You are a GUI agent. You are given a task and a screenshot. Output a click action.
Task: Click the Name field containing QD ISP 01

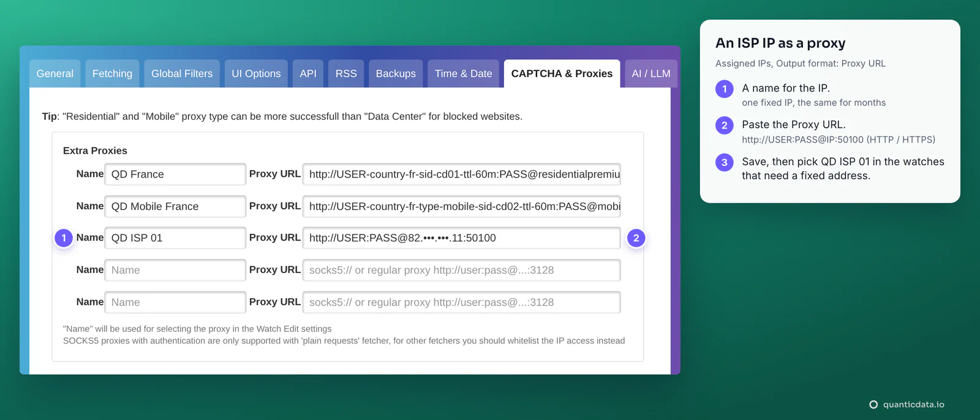pyautogui.click(x=175, y=238)
